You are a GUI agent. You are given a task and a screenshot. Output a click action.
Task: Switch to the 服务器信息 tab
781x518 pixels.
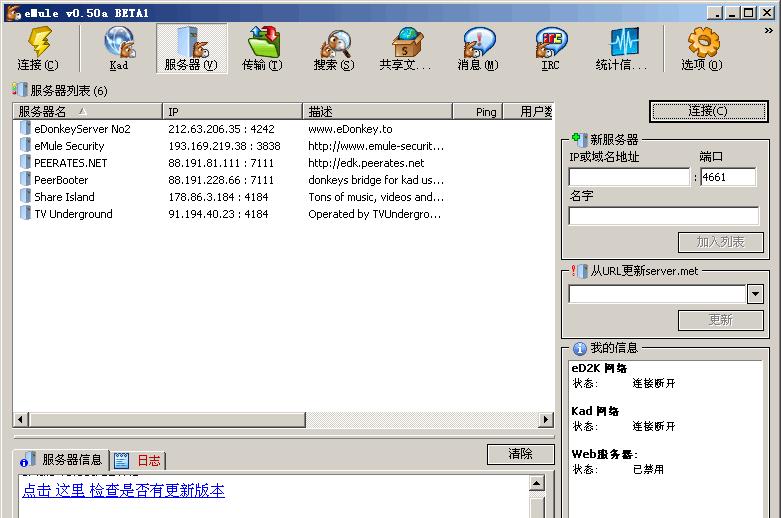click(61, 459)
